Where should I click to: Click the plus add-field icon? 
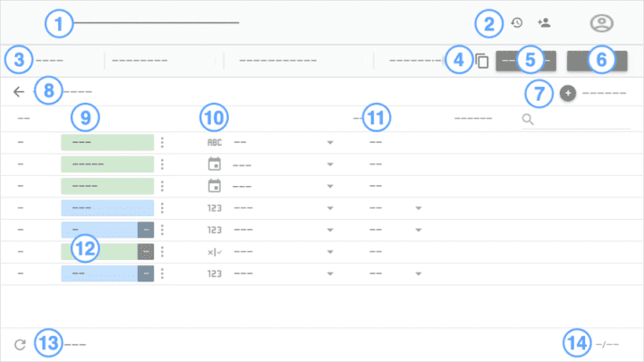point(568,93)
